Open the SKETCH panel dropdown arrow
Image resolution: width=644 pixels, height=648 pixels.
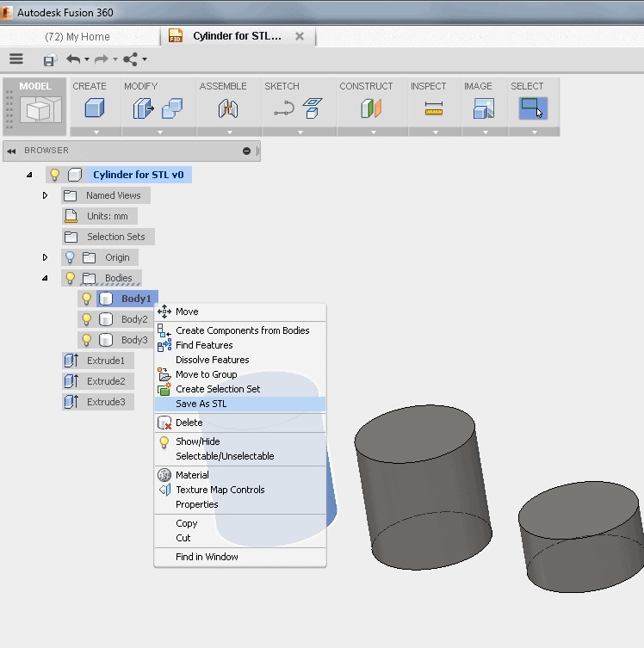[x=300, y=133]
